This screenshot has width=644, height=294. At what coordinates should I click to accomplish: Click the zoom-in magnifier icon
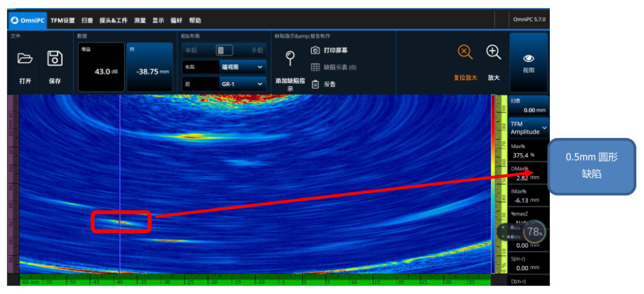pyautogui.click(x=493, y=52)
